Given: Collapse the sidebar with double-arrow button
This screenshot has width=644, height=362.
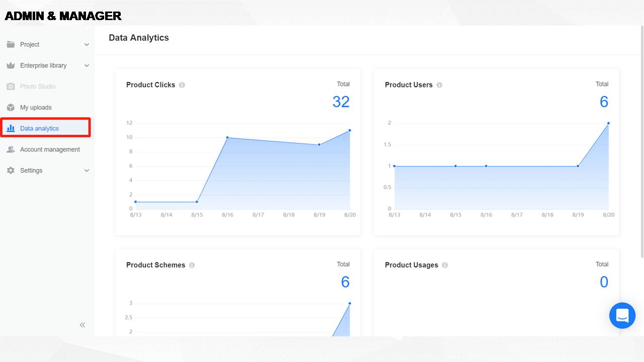Looking at the screenshot, I should pos(83,325).
